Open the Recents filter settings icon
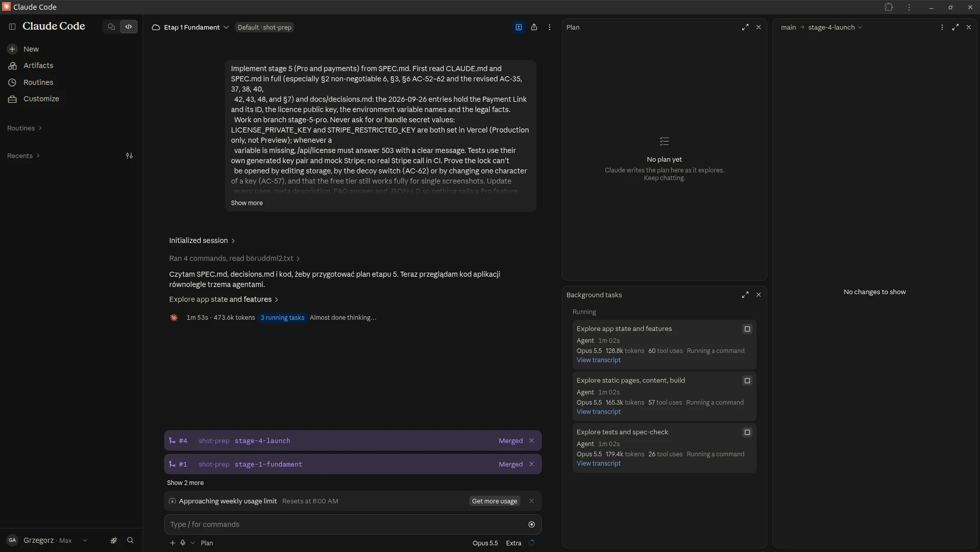The height and width of the screenshot is (552, 980). coord(129,156)
